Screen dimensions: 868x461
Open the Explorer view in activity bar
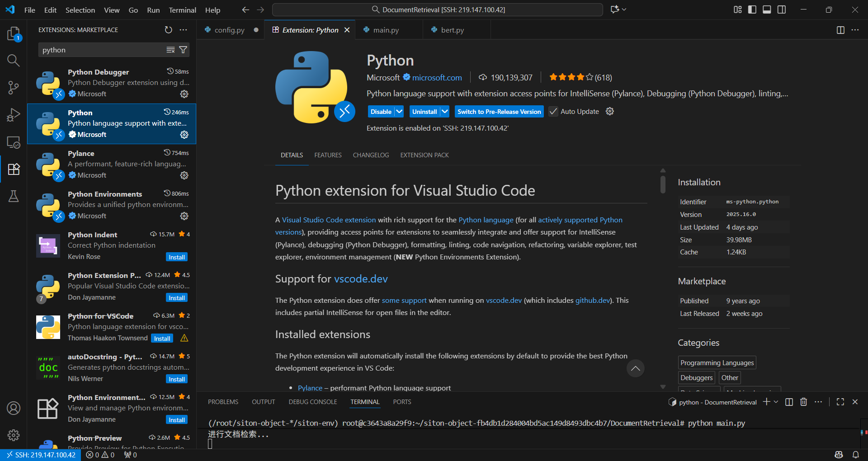14,33
